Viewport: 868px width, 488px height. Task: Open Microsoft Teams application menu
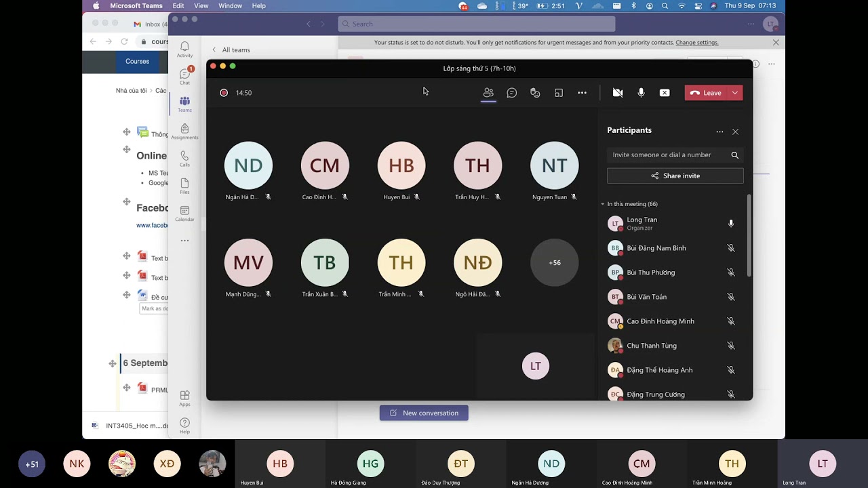(x=136, y=5)
